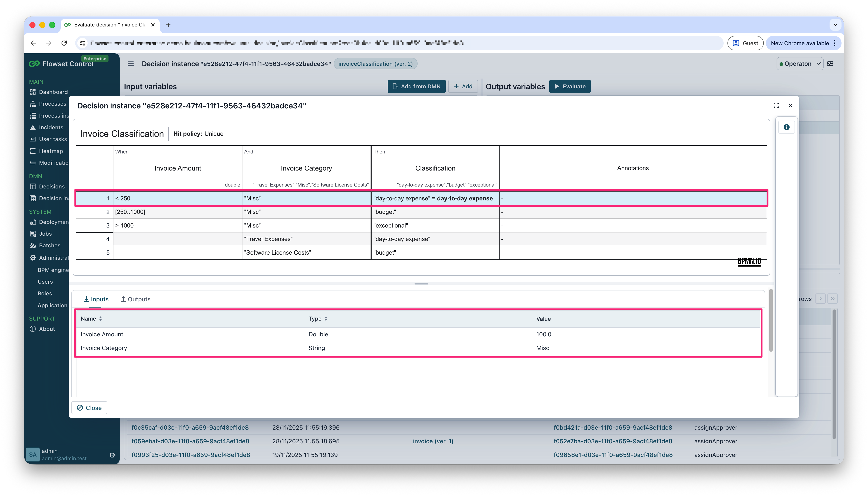Open the Administration sidebar item
Image resolution: width=868 pixels, height=496 pixels.
[49, 258]
